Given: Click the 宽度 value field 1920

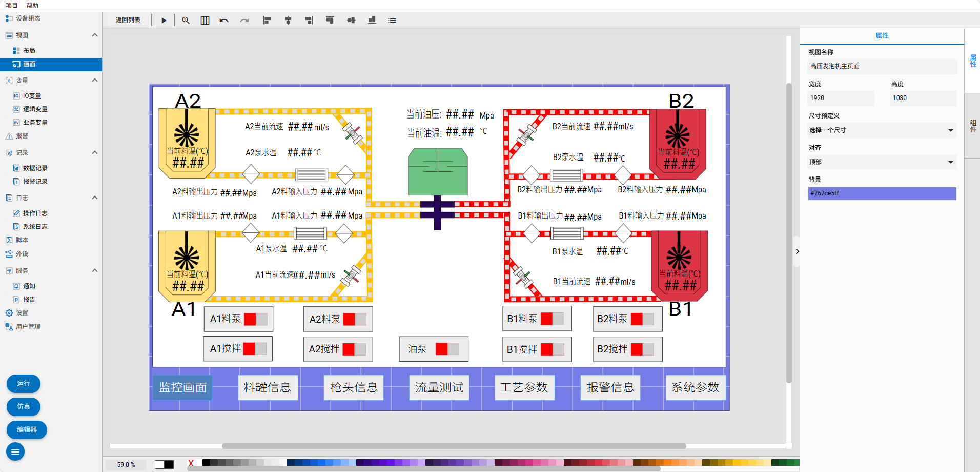Looking at the screenshot, I should (x=841, y=98).
